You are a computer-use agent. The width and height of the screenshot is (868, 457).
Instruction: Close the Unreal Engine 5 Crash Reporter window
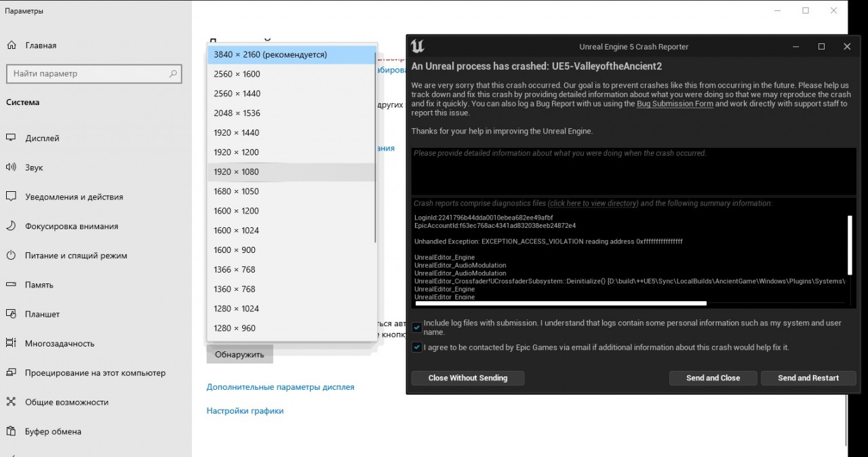tap(847, 47)
